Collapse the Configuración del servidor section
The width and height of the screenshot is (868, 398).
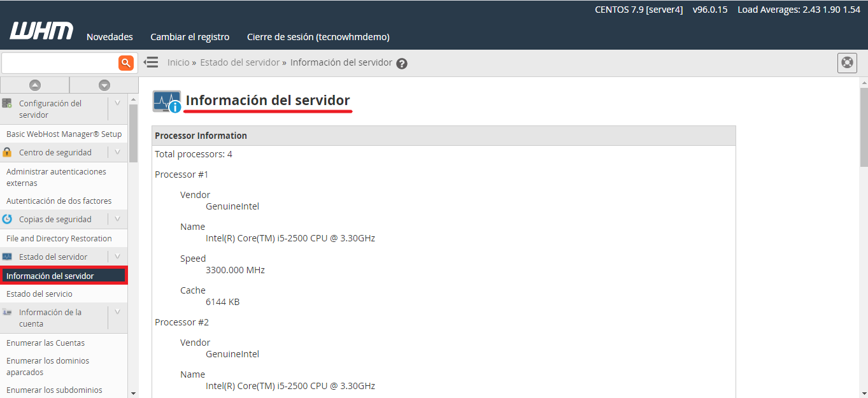coord(117,103)
